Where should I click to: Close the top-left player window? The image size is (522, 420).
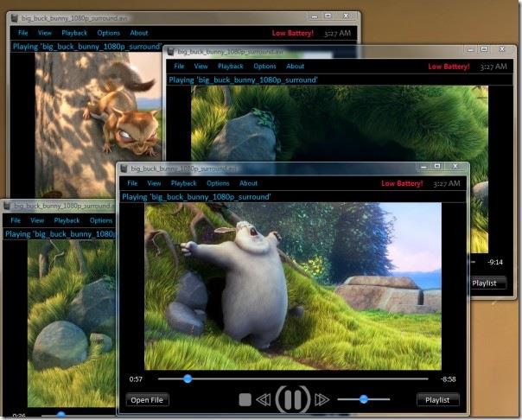click(347, 16)
